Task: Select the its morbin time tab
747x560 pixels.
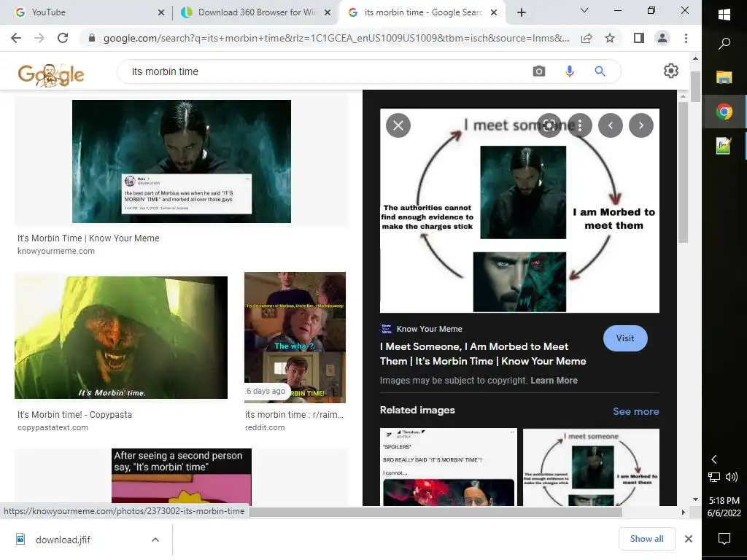Action: point(422,12)
